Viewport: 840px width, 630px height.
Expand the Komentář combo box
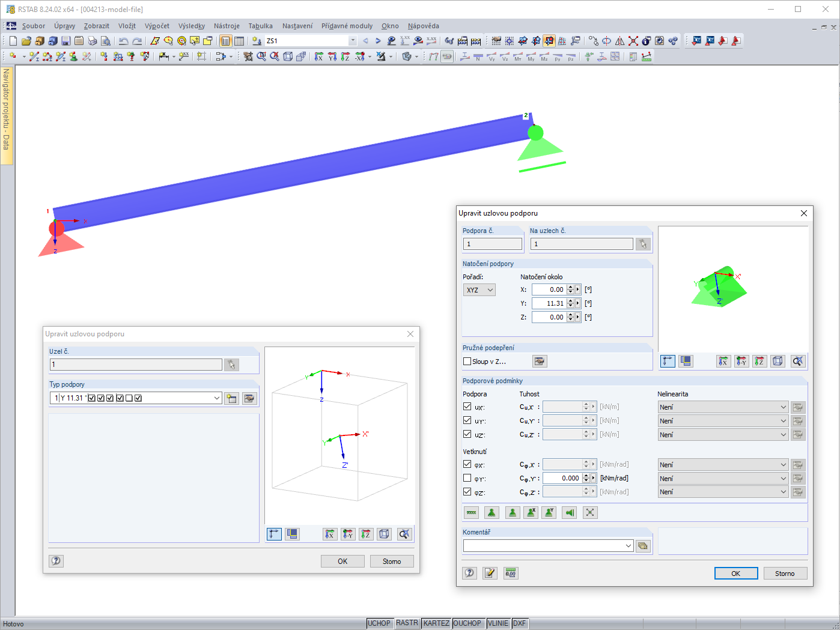pyautogui.click(x=628, y=546)
